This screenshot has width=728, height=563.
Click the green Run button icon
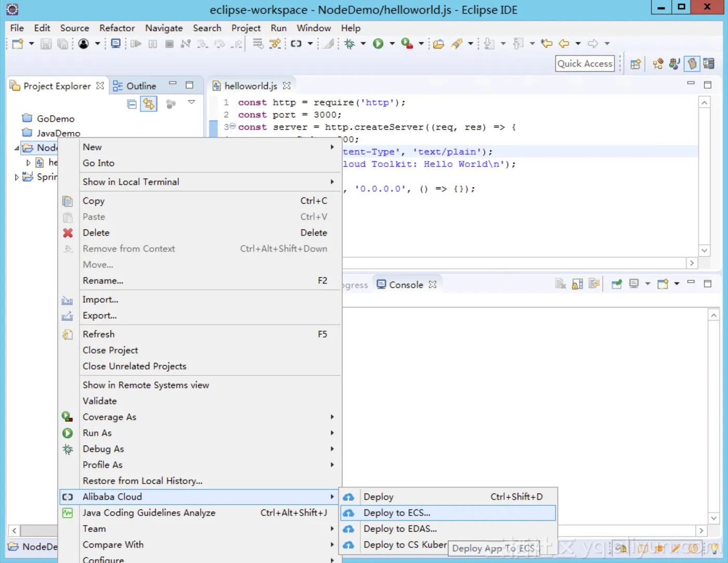click(x=378, y=44)
